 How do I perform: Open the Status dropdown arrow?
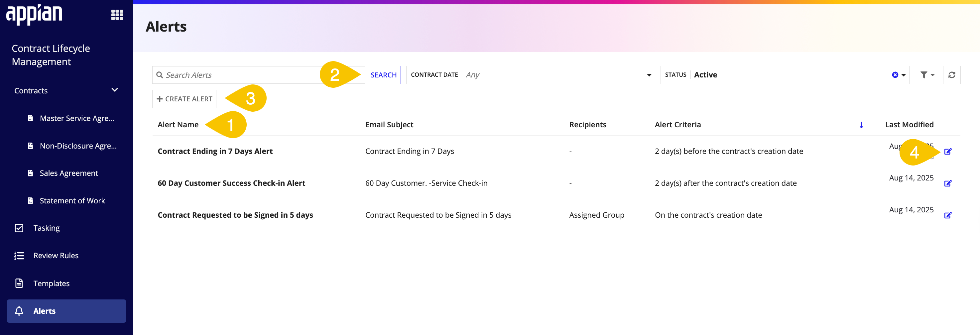(x=904, y=75)
